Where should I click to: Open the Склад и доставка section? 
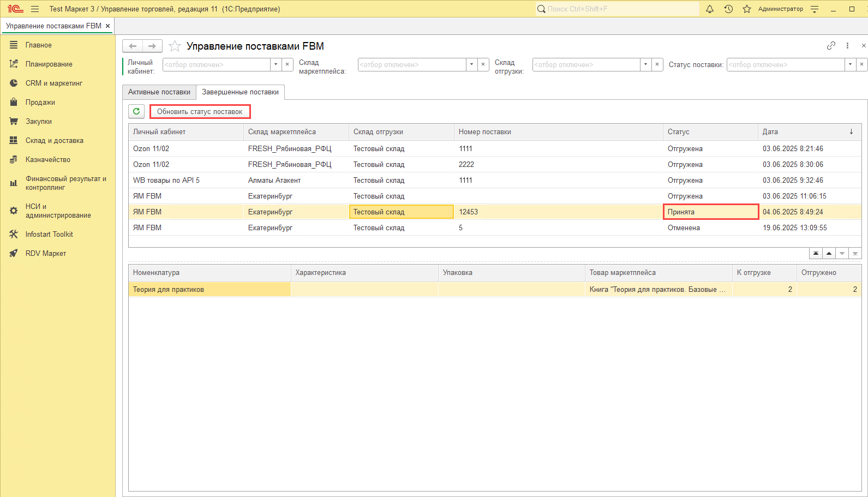[54, 141]
